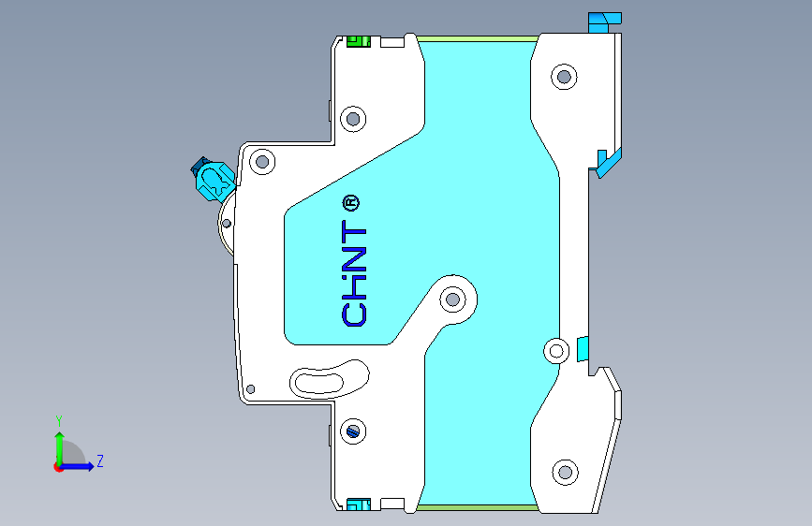The image size is (812, 526).
Task: Select the cyan terminal indicator at bottom
Action: [359, 504]
